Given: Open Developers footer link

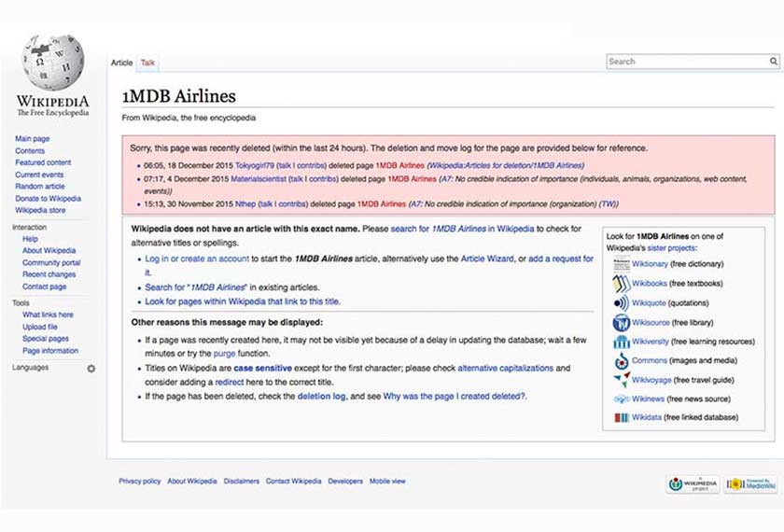Looking at the screenshot, I should pyautogui.click(x=345, y=481).
